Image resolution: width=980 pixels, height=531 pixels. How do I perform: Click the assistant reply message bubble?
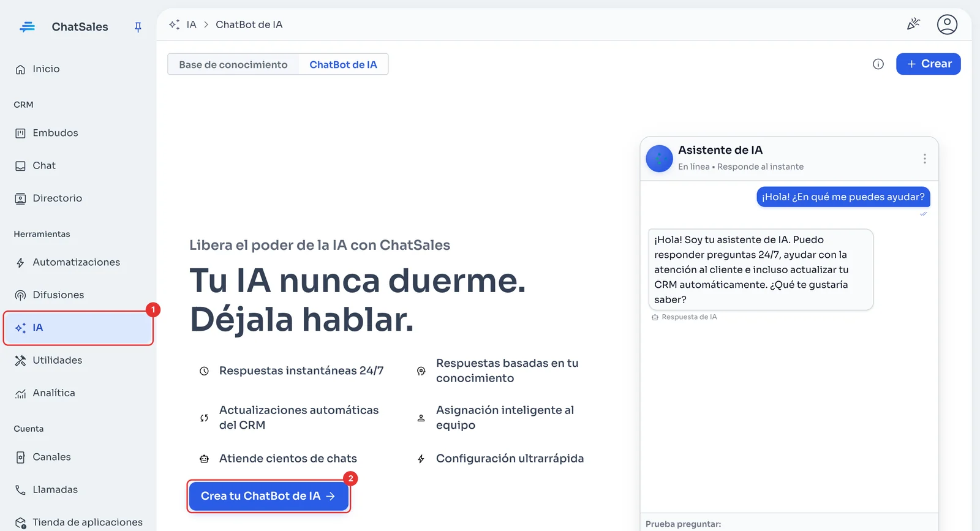761,269
